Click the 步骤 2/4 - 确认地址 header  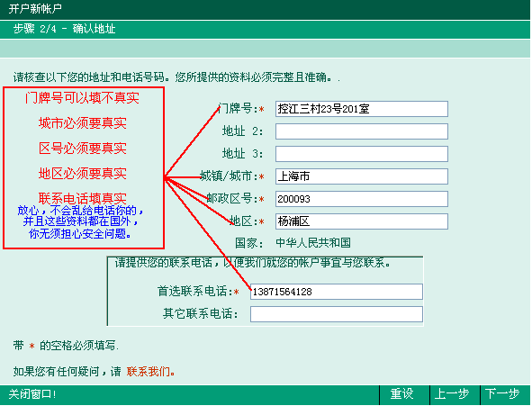tap(65, 29)
